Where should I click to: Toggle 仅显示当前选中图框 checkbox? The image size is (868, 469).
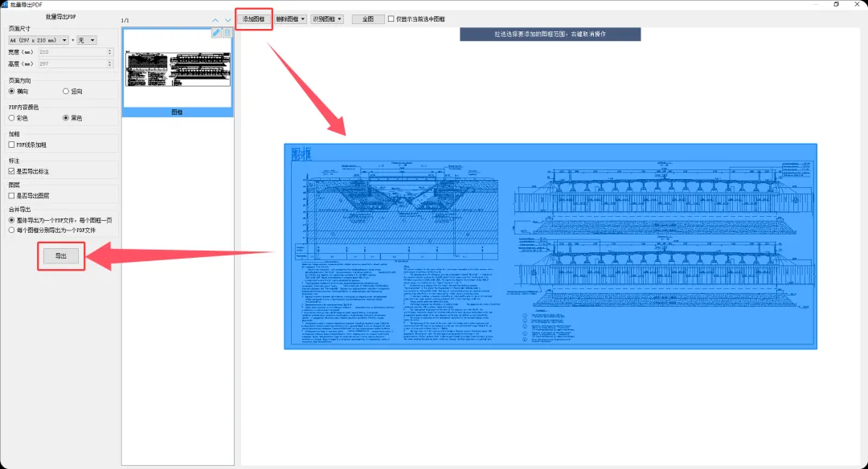tap(391, 18)
